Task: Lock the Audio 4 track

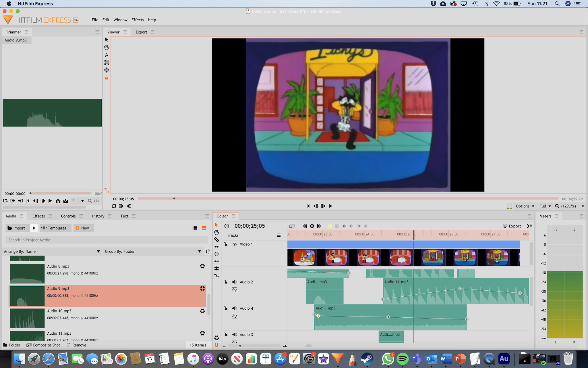Action: (x=226, y=308)
